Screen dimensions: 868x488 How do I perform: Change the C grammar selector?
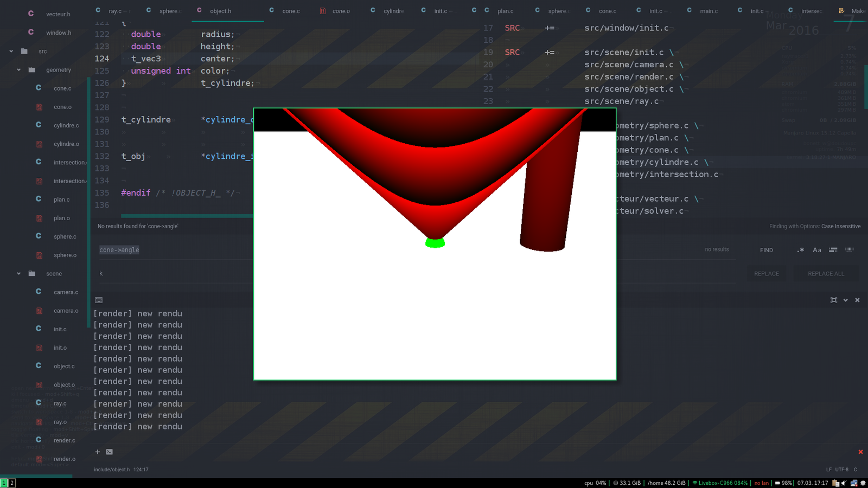point(856,470)
